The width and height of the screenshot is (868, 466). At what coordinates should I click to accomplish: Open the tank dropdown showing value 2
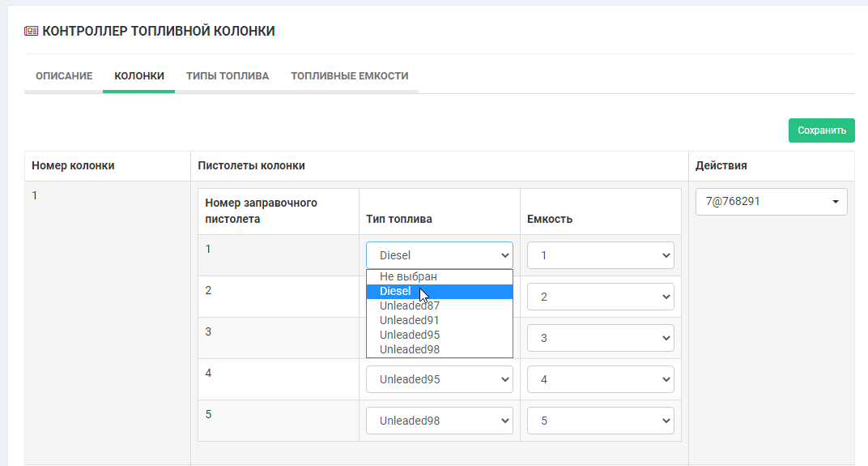coord(600,297)
